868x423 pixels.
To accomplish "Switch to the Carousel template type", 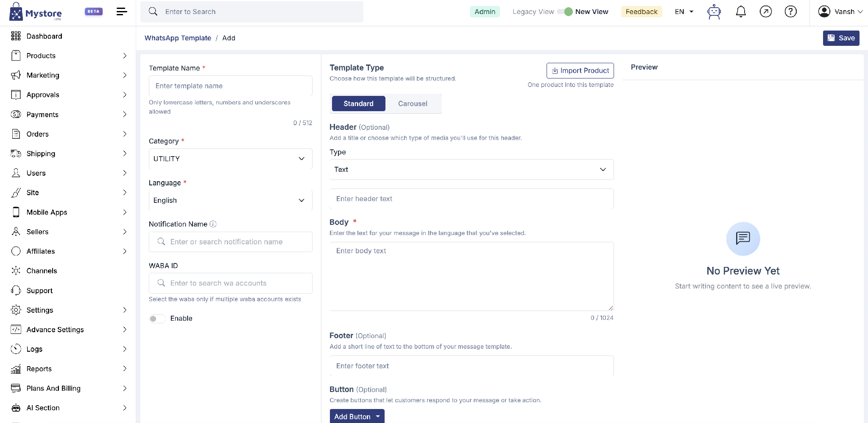I will click(x=413, y=104).
